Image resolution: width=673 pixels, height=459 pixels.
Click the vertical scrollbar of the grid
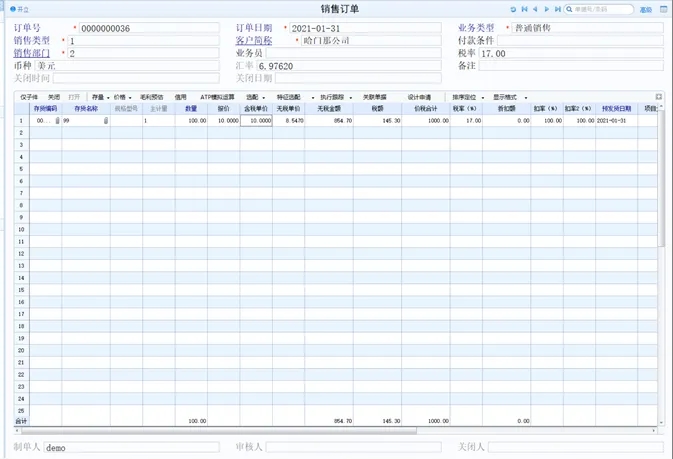coord(659,200)
